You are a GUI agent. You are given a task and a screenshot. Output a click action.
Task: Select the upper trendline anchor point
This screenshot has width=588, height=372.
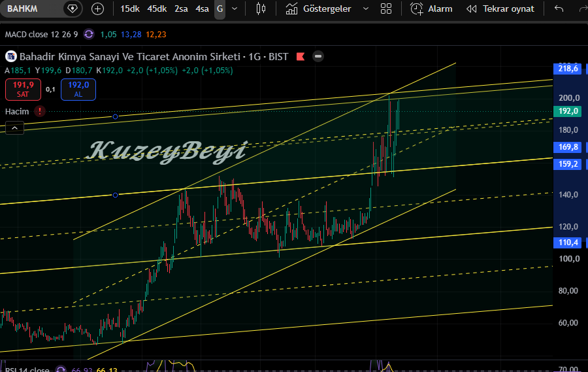tap(115, 117)
